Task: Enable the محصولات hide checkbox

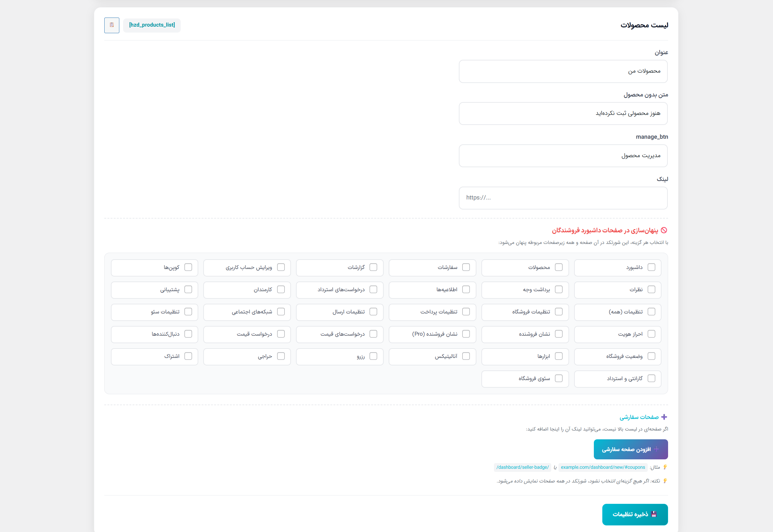Action: coord(559,267)
